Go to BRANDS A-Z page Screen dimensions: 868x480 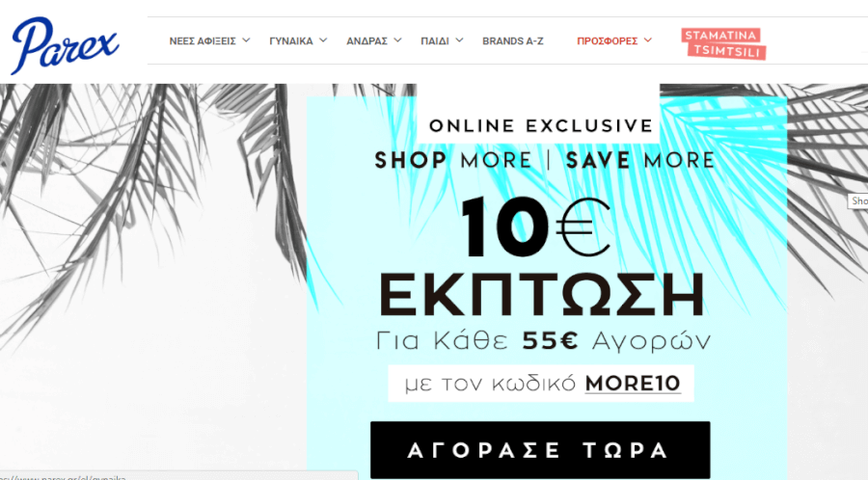tap(513, 40)
